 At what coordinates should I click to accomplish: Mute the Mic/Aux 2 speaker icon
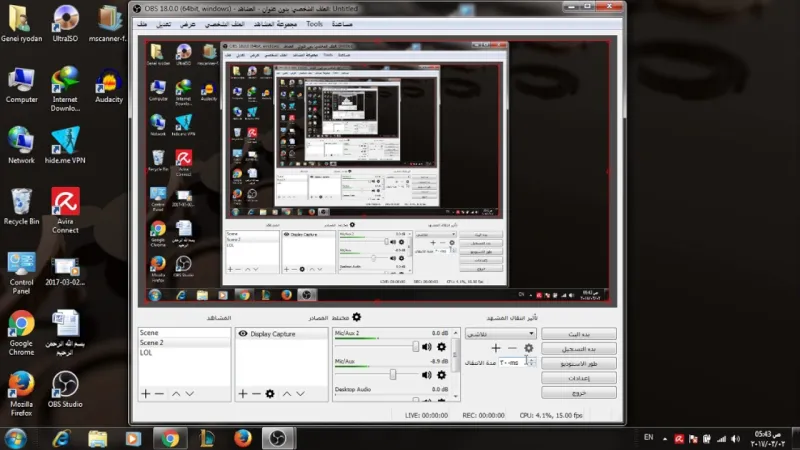pyautogui.click(x=428, y=346)
